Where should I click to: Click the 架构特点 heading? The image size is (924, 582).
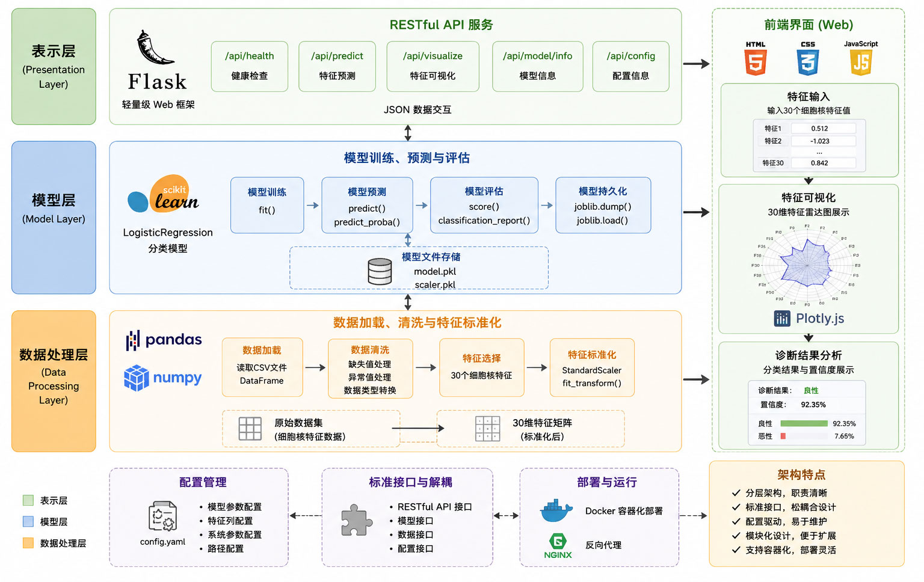(x=801, y=475)
